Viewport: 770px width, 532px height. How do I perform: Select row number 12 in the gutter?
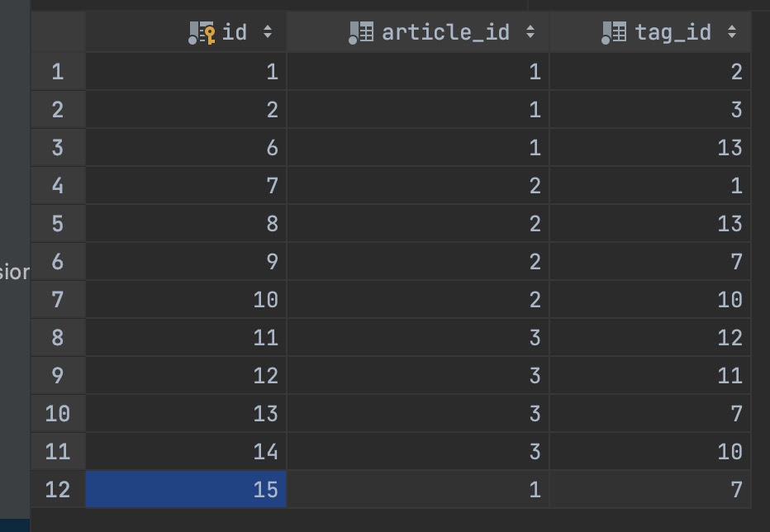[57, 490]
